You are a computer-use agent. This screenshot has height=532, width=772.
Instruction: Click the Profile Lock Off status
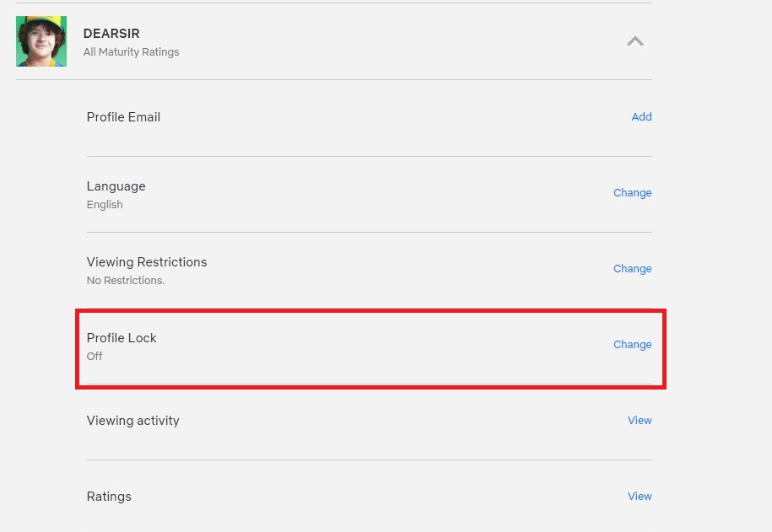[94, 357]
